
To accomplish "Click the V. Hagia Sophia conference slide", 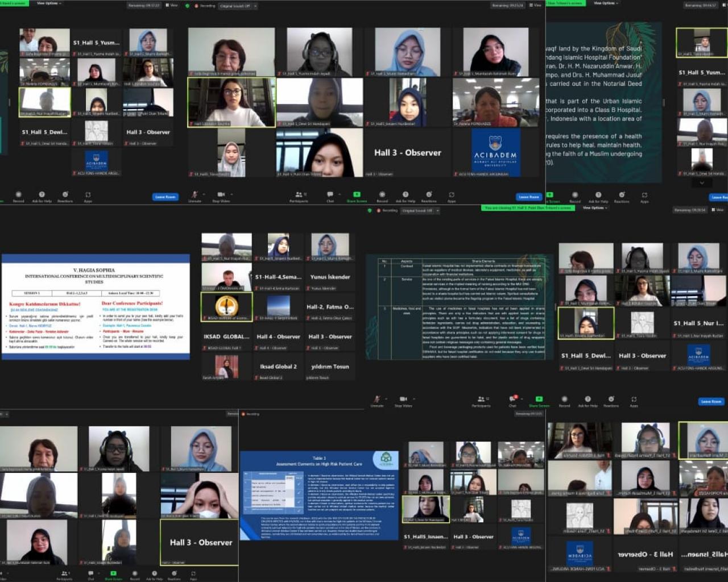I will coord(96,307).
